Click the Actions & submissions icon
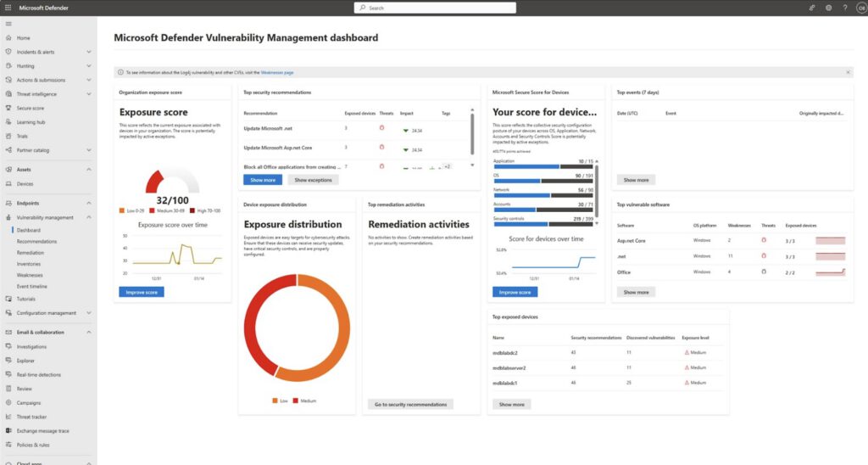The width and height of the screenshot is (868, 465). (8, 80)
